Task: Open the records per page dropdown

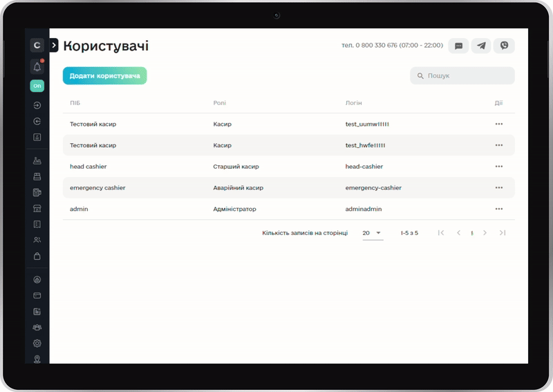Action: [373, 233]
